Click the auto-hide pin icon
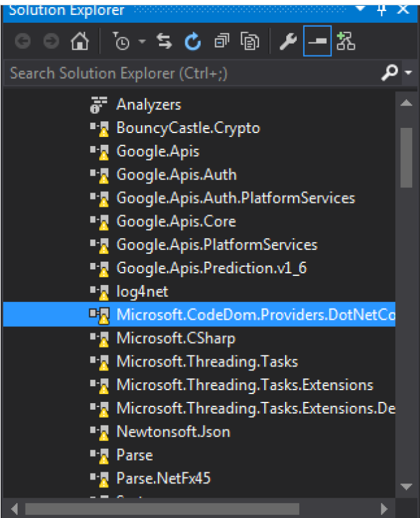The width and height of the screenshot is (420, 518). tap(382, 9)
